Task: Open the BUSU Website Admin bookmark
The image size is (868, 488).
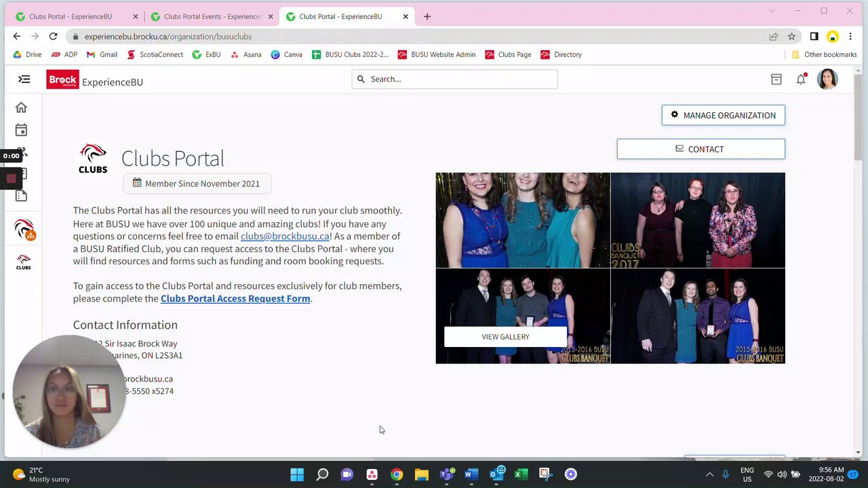Action: point(437,55)
